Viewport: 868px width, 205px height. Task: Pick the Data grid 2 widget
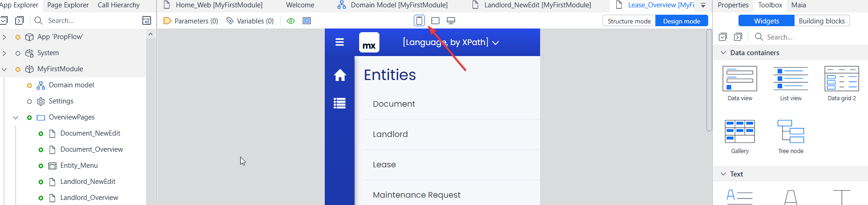pos(842,83)
